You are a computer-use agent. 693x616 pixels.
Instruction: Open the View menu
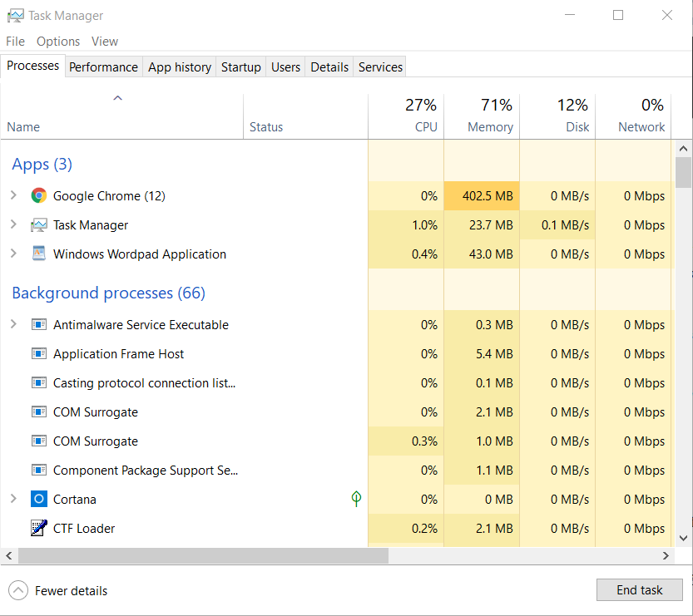pyautogui.click(x=105, y=42)
